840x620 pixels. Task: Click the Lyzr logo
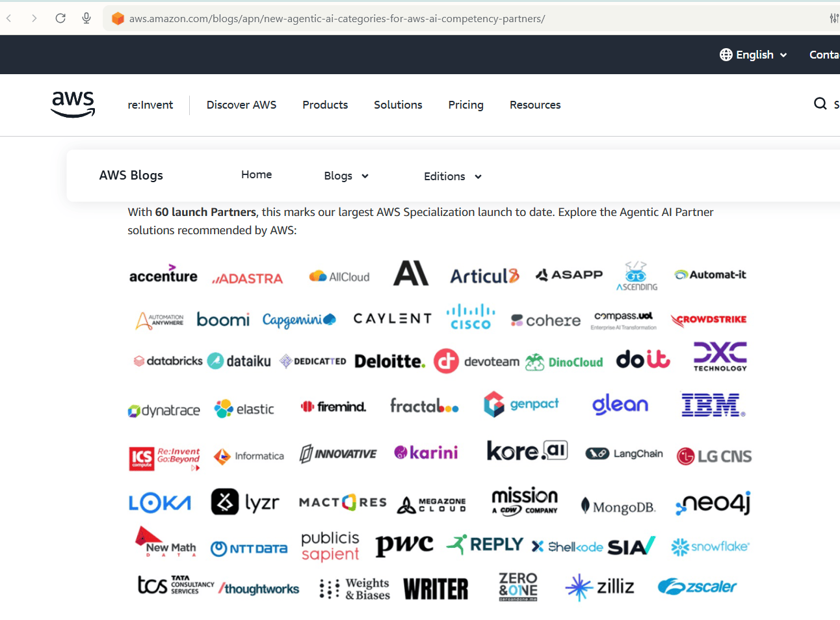click(x=245, y=502)
